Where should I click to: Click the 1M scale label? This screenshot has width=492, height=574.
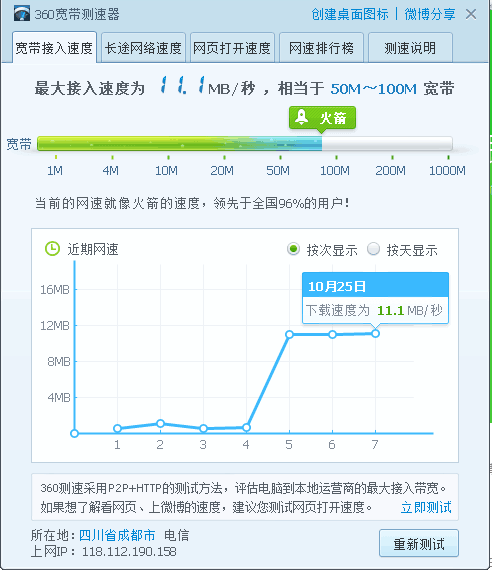click(55, 171)
